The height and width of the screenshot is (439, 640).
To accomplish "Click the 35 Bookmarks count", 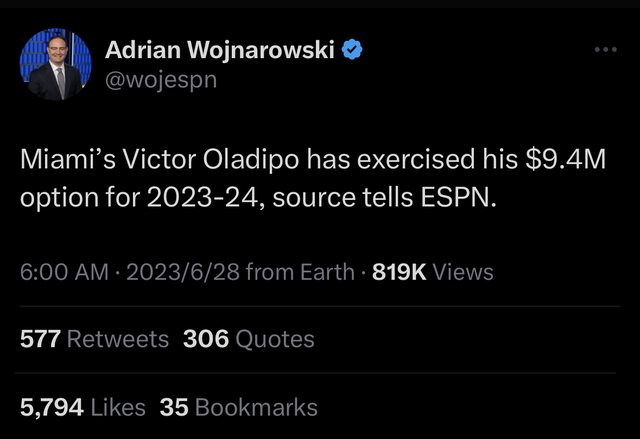I will pos(239,407).
